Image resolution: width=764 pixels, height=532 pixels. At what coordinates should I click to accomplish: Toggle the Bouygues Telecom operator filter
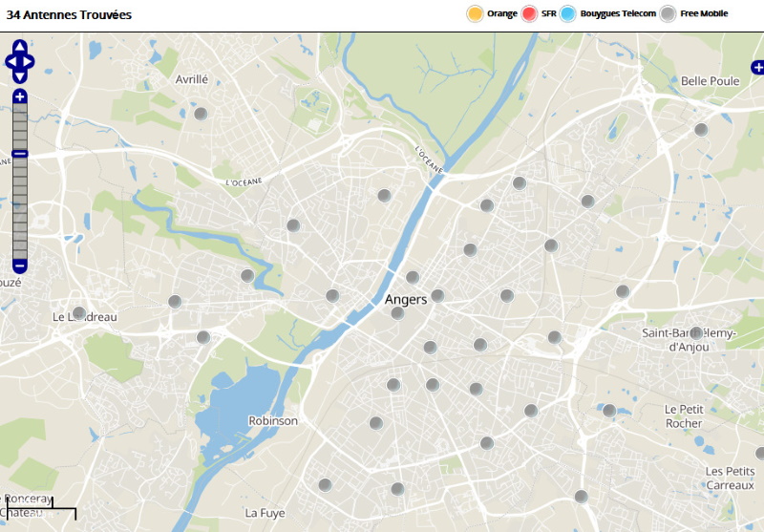(x=568, y=13)
